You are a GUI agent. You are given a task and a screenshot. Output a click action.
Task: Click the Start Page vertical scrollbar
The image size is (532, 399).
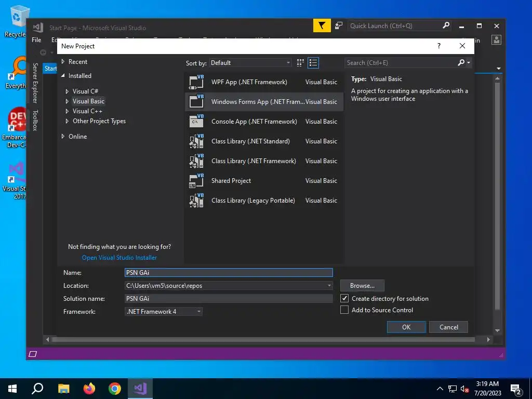pos(497,196)
